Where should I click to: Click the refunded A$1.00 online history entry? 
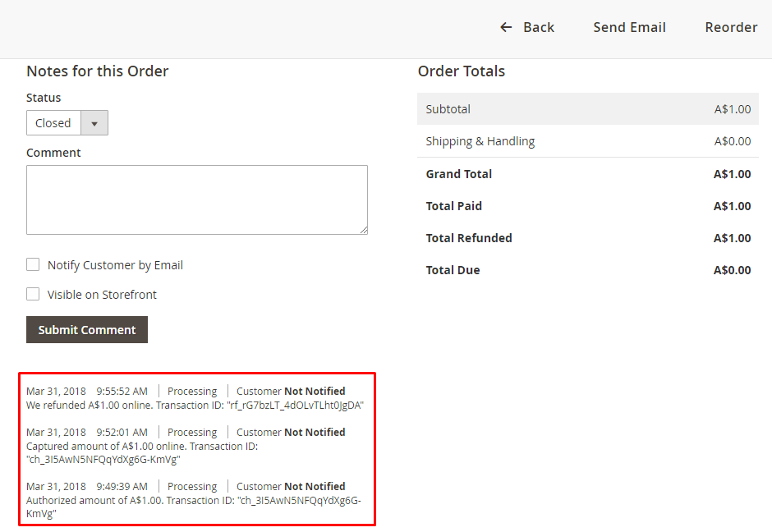(x=195, y=405)
